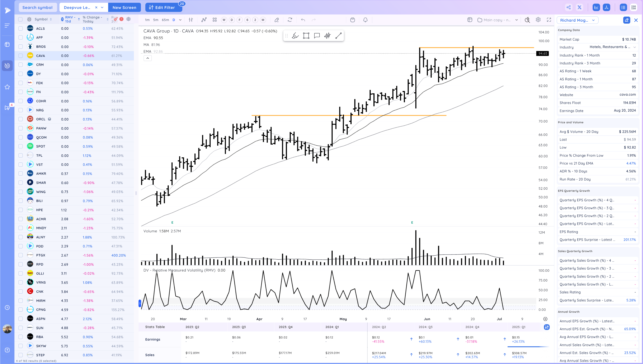
Task: Open column settings gear in screener header
Action: 128,19
